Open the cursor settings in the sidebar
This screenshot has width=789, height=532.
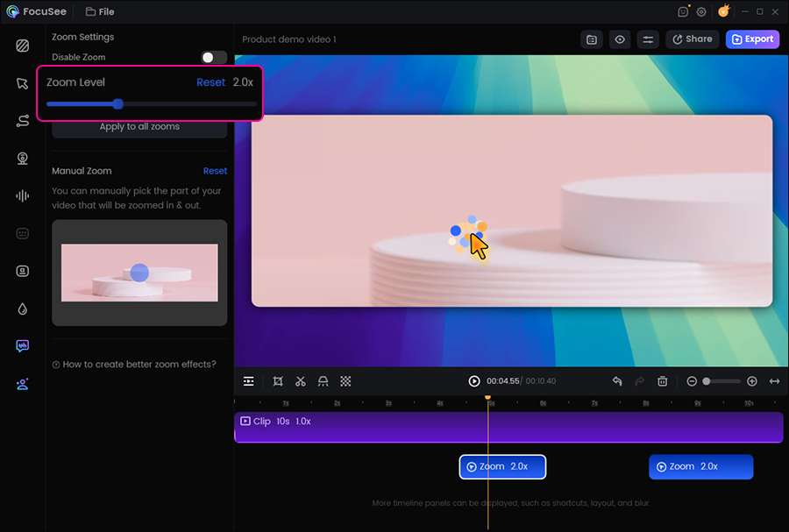[x=23, y=83]
